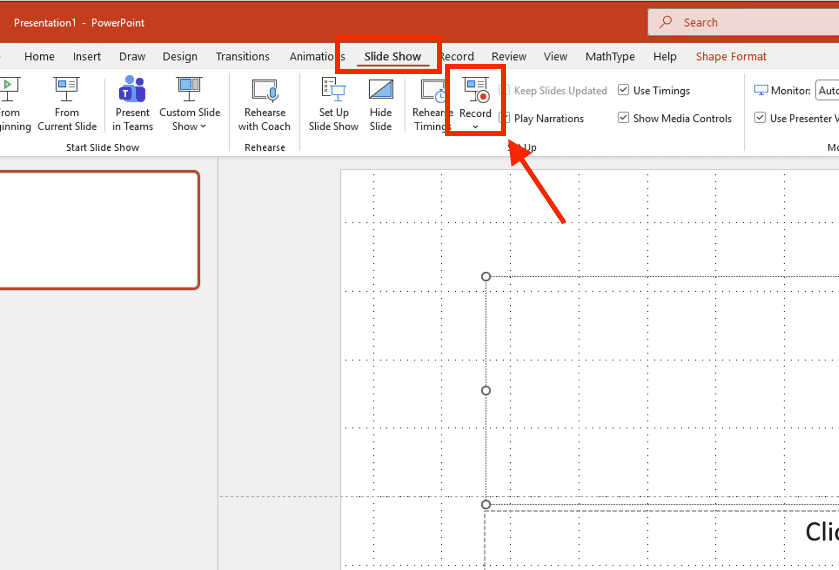Open the Draw tab
This screenshot has height=570, width=839.
coord(132,56)
